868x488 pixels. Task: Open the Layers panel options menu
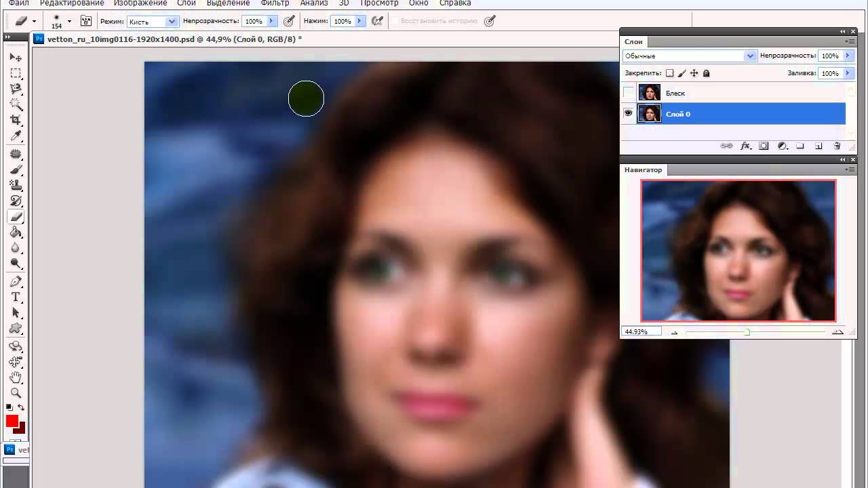click(850, 42)
